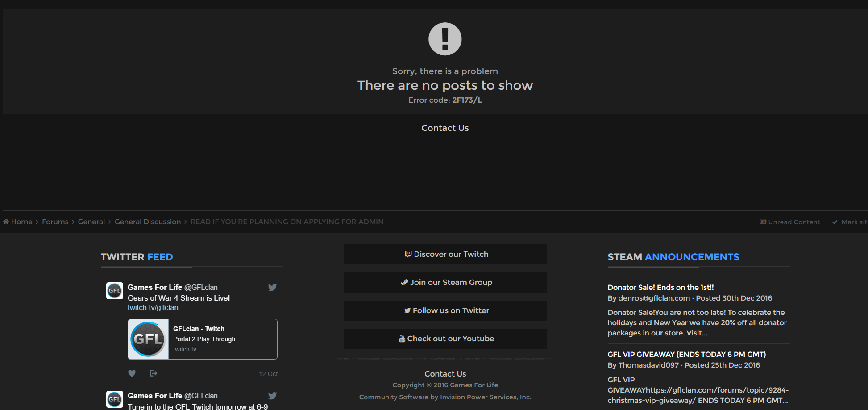Click the Follow us on Twitter button
This screenshot has width=868, height=410.
(x=445, y=310)
